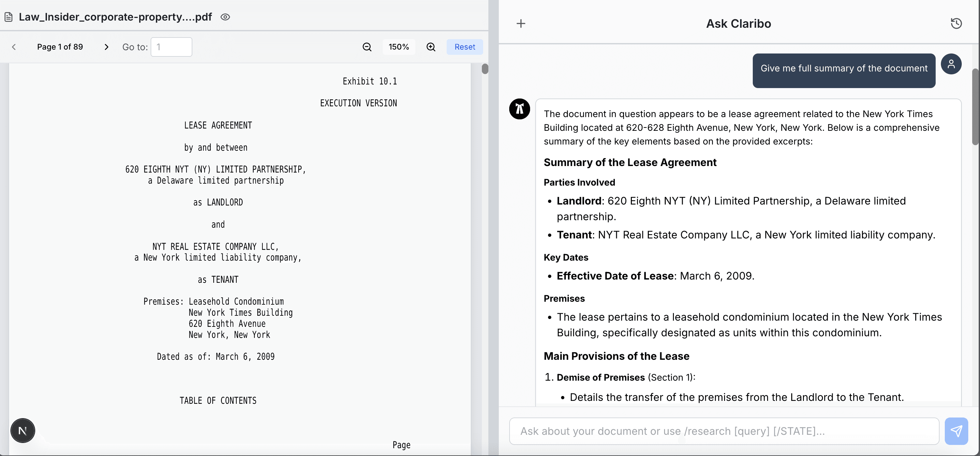
Task: Click the Claribo assistant avatar
Action: (520, 109)
